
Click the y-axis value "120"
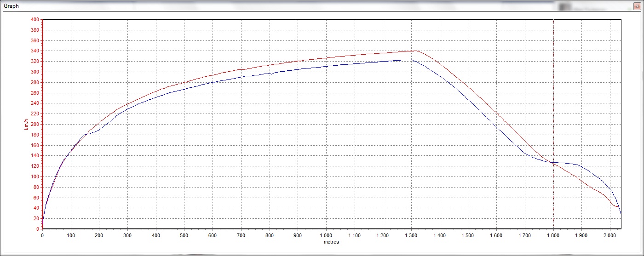coord(35,166)
